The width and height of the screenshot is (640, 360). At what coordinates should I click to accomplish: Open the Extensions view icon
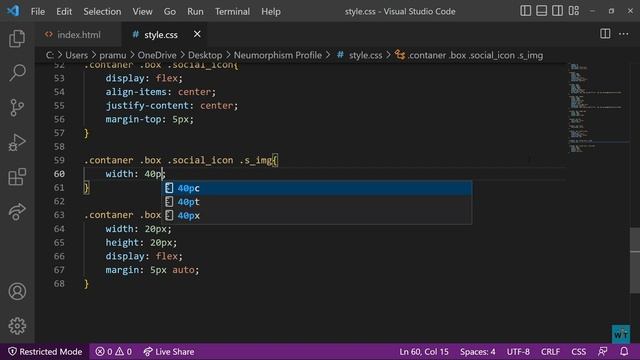click(17, 177)
